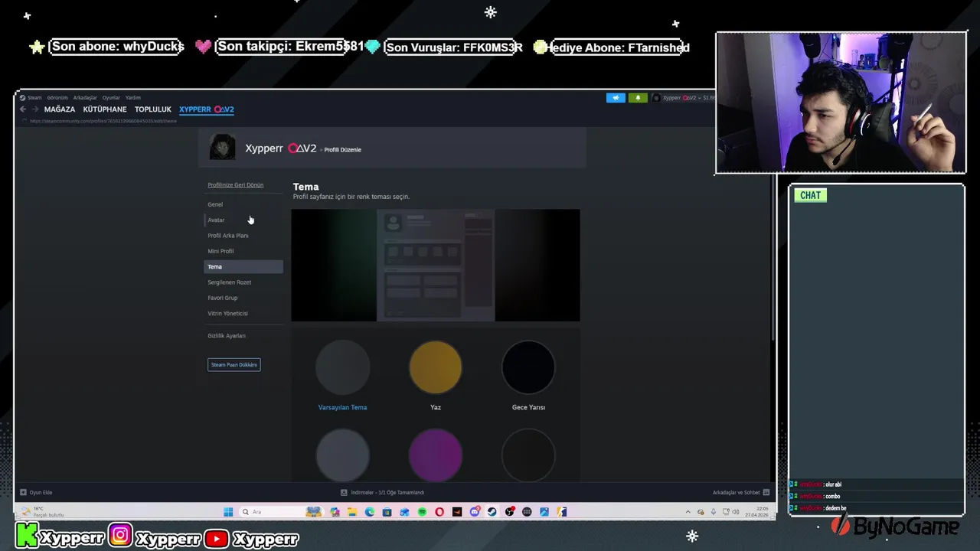Open File Explorer from the taskbar
The width and height of the screenshot is (980, 551).
352,512
